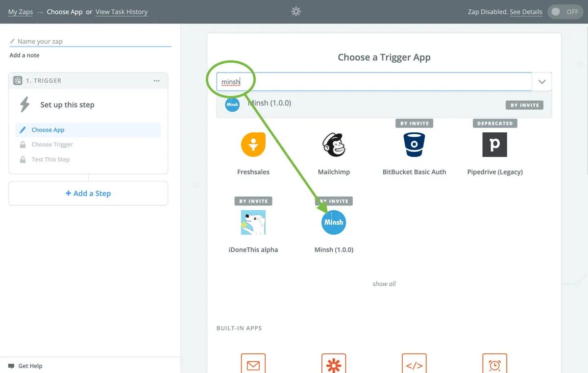Go to My Zaps breadcrumb link
The image size is (588, 373).
click(21, 12)
